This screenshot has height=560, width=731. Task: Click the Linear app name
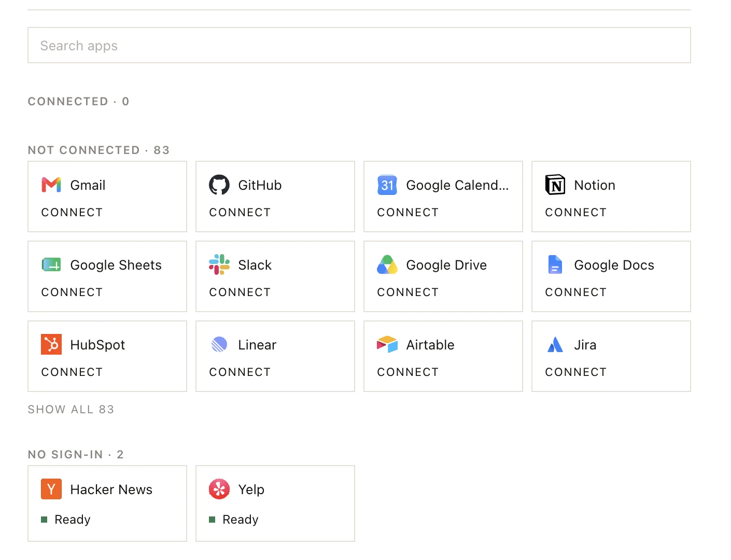pyautogui.click(x=258, y=345)
